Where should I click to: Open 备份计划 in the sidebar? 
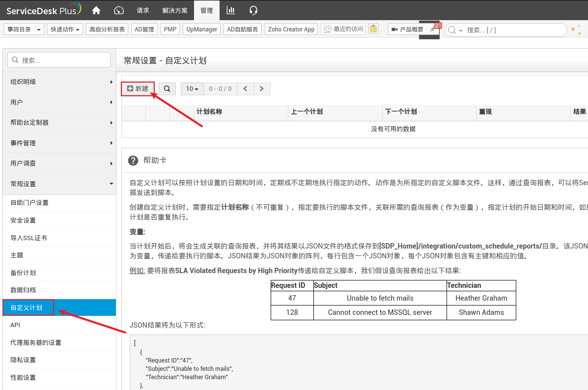pos(23,273)
